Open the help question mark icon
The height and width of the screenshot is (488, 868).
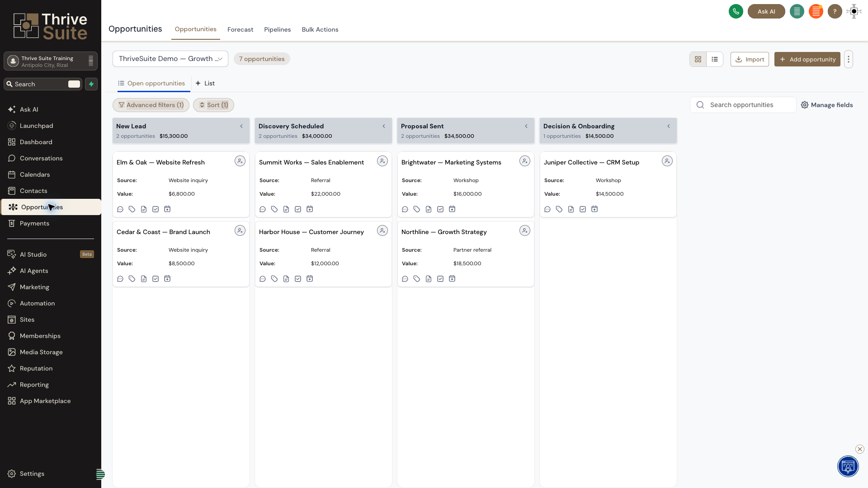tap(835, 11)
